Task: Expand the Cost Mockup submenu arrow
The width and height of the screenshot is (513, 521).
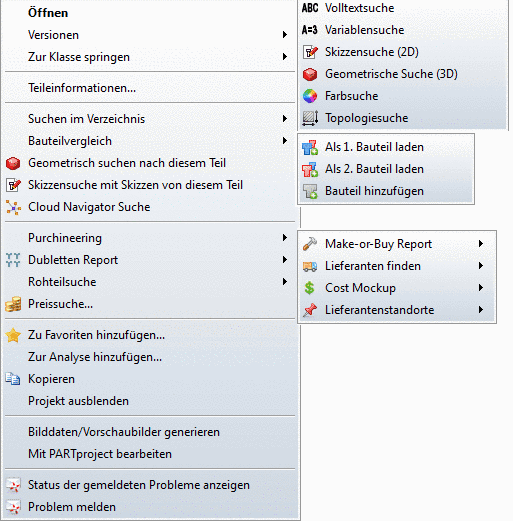Action: (x=481, y=288)
